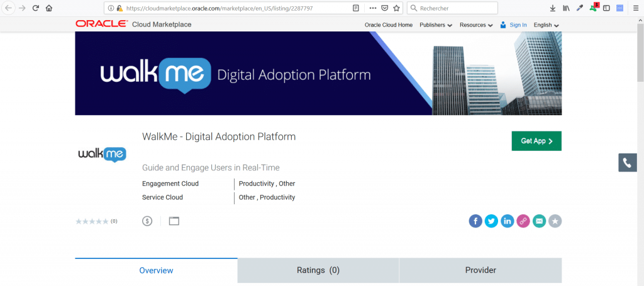
Task: Toggle the browser sidebar
Action: [606, 8]
